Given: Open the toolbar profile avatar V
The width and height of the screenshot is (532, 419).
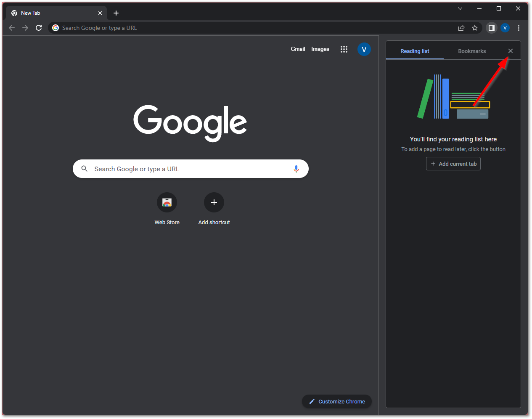Looking at the screenshot, I should point(505,28).
